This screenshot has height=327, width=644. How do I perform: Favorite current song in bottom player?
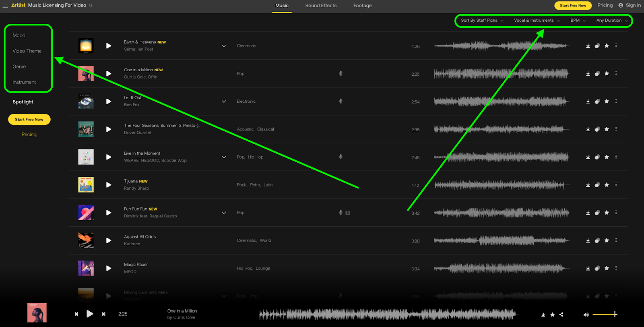pos(553,315)
